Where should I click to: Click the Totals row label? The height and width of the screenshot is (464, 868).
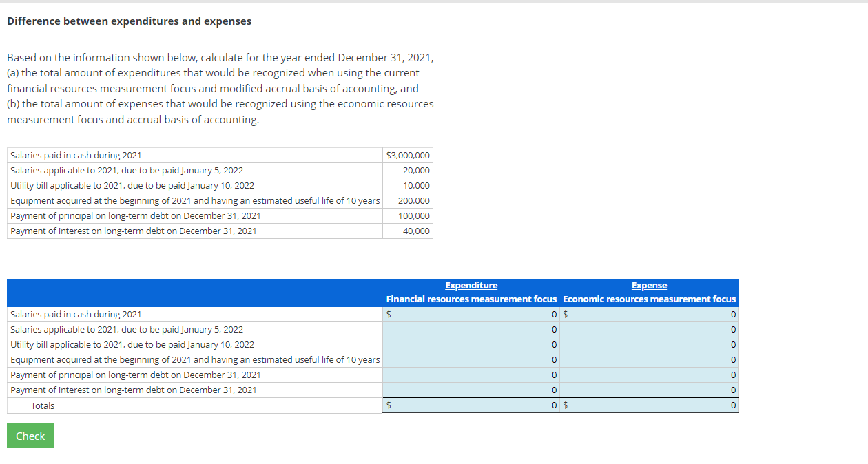(x=43, y=406)
